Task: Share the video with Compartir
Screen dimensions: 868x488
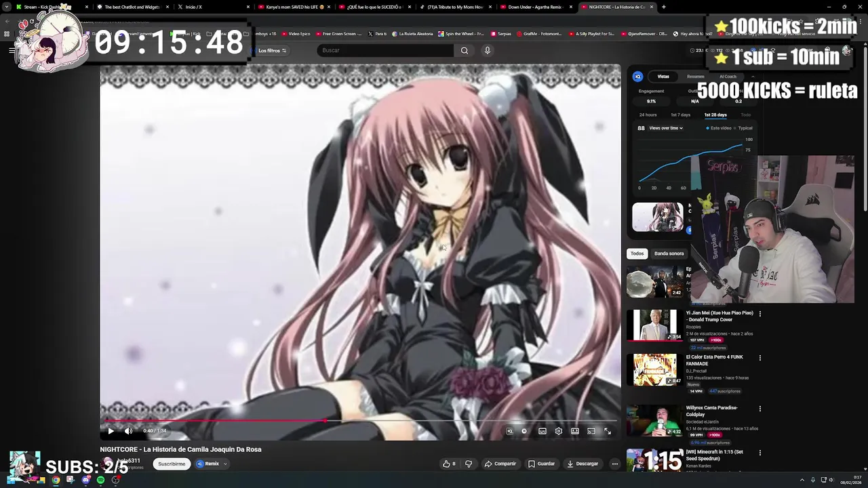Action: 500,464
